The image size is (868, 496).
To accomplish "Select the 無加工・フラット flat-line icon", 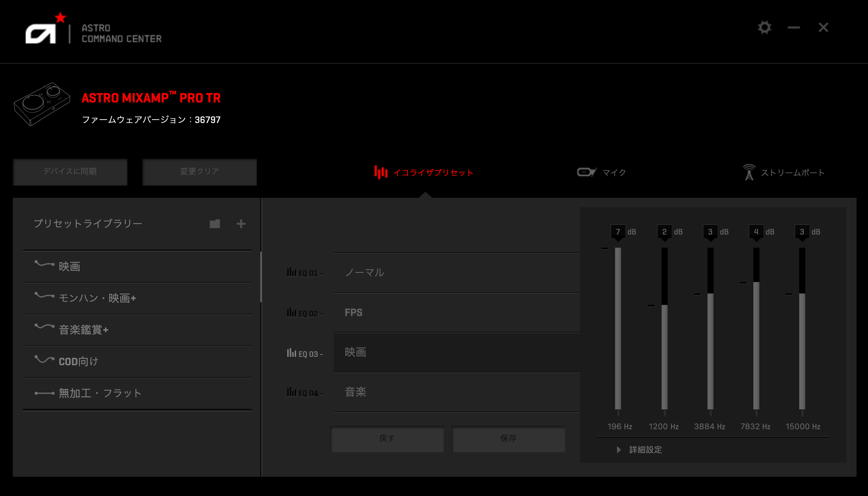I will [x=44, y=393].
